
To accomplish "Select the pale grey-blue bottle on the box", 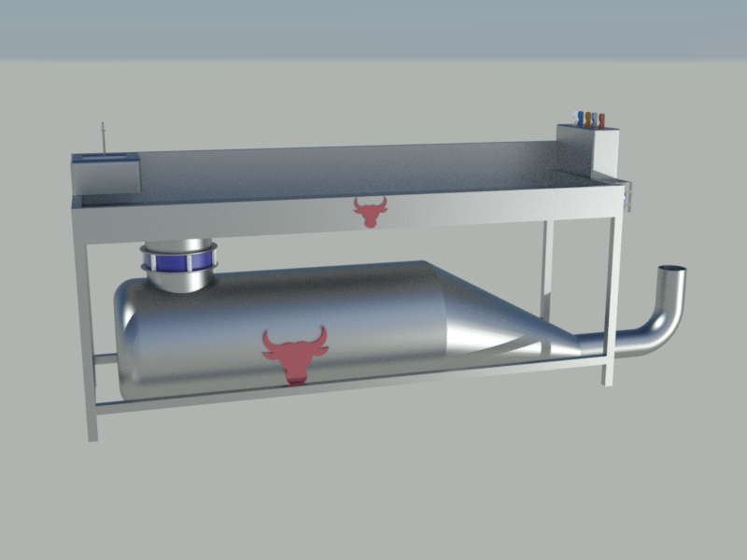I will pos(595,120).
